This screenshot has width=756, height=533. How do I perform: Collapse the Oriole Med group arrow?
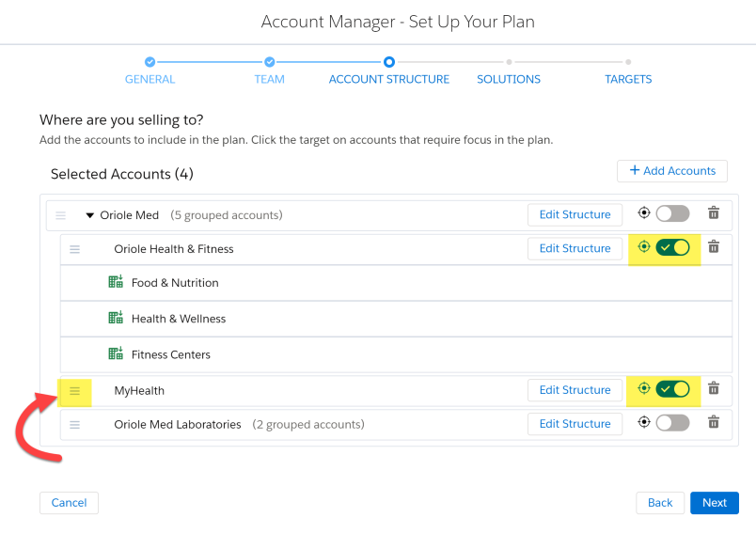click(x=89, y=215)
